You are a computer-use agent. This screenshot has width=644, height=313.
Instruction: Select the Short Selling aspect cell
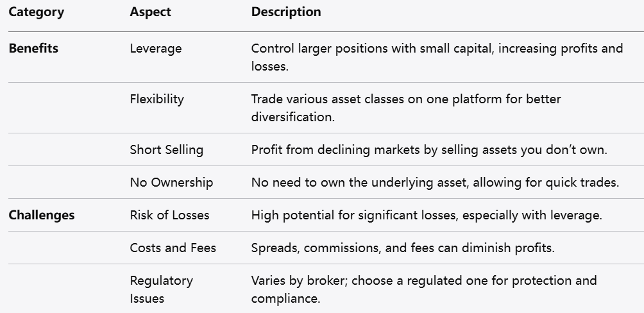point(167,149)
